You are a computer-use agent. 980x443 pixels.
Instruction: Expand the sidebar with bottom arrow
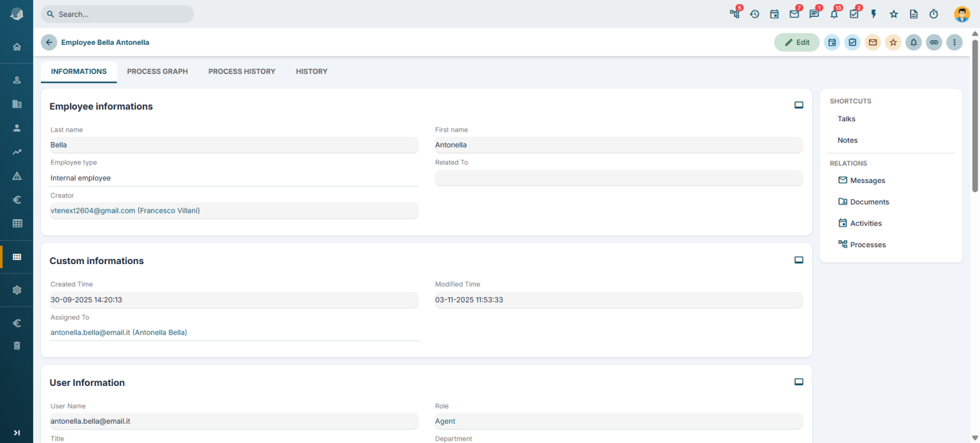17,433
